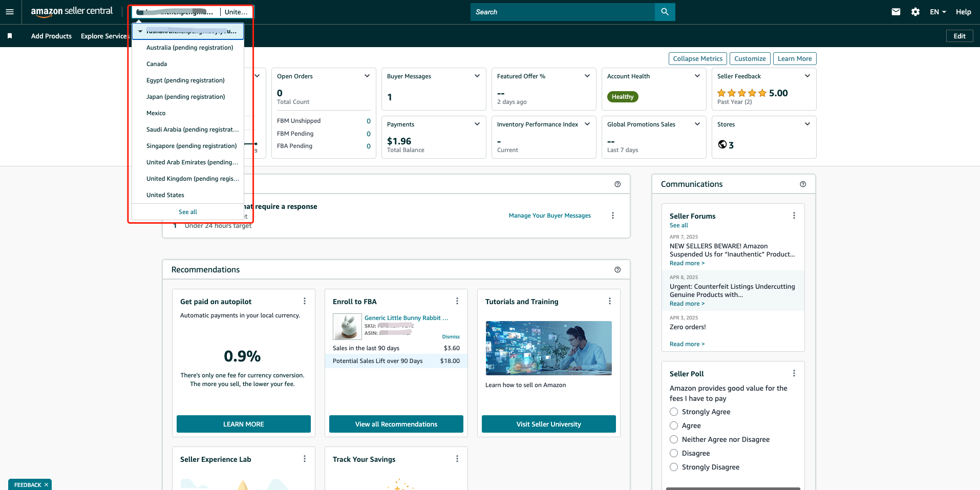Viewport: 980px width, 490px height.
Task: Open Add Products in toolbar
Action: tap(51, 36)
